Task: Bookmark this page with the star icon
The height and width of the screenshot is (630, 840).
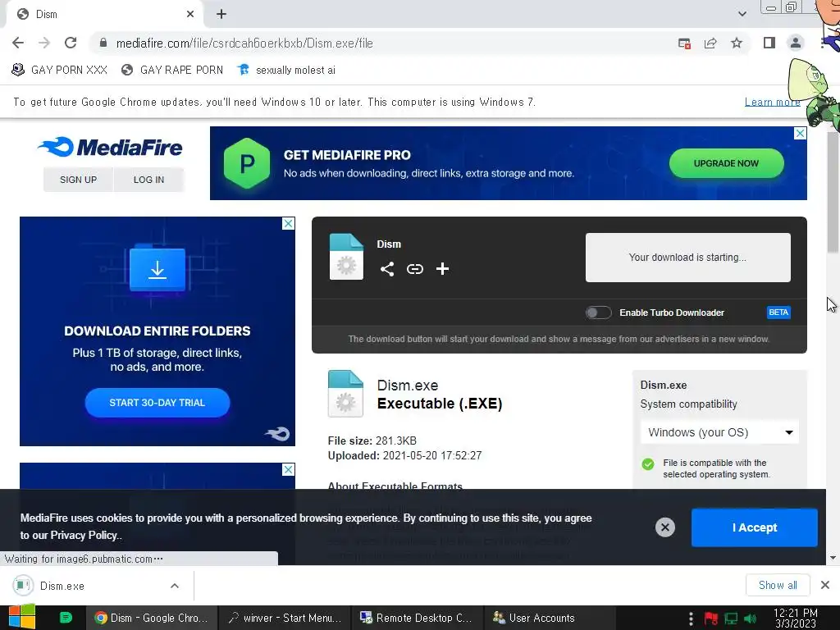Action: [x=737, y=43]
